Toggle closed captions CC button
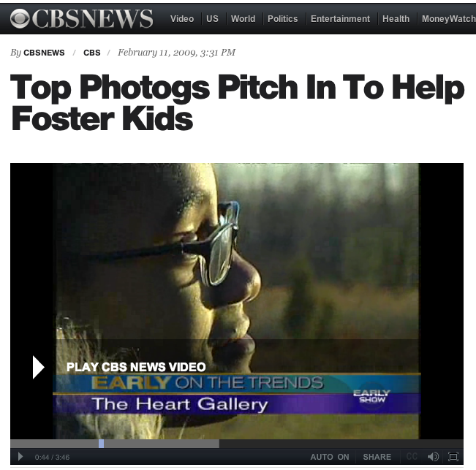This screenshot has width=476, height=470. coord(412,457)
